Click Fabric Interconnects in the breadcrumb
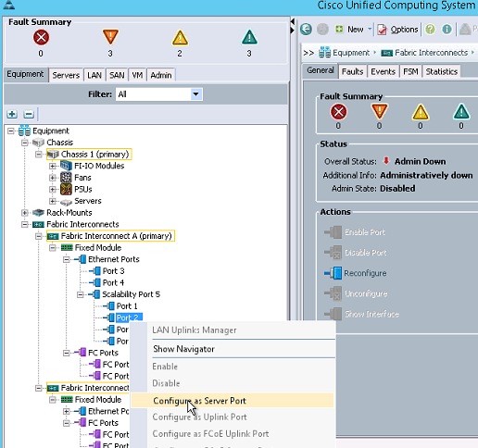 tap(431, 53)
